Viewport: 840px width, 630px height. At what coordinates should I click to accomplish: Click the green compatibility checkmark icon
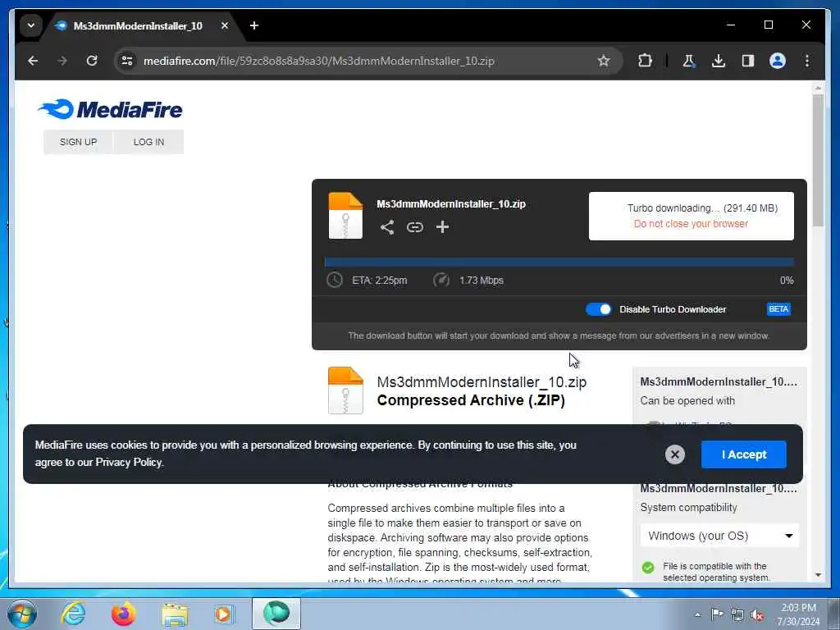click(648, 568)
